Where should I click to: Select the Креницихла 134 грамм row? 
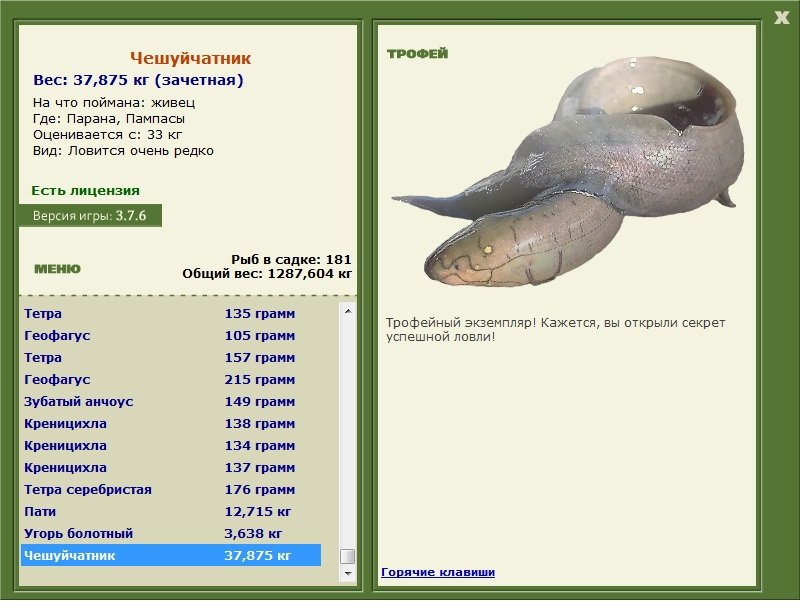[171, 445]
